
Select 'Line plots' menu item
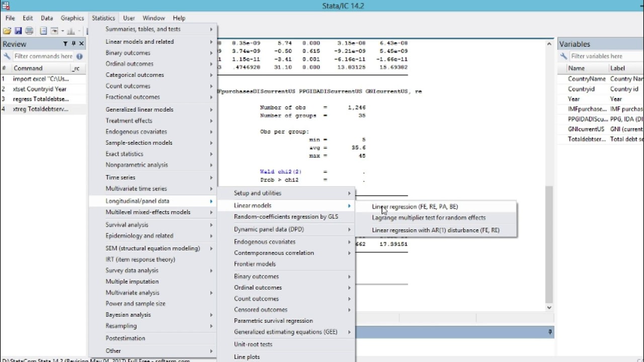coord(286,357)
